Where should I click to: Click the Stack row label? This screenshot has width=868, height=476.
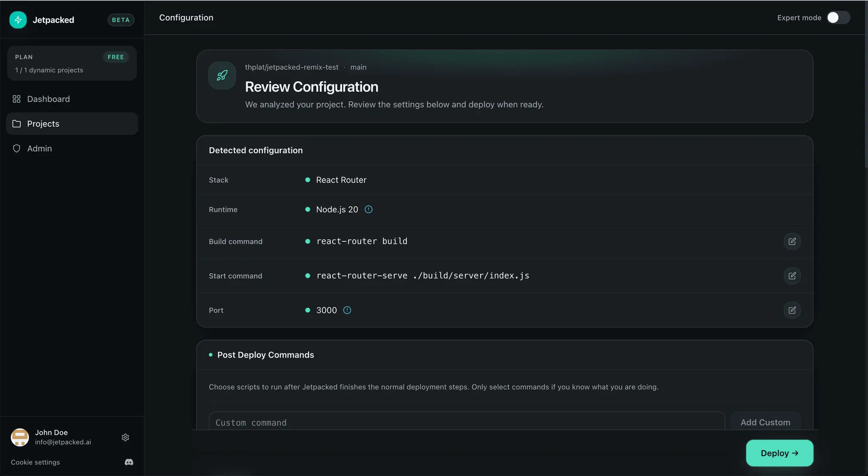coord(218,180)
